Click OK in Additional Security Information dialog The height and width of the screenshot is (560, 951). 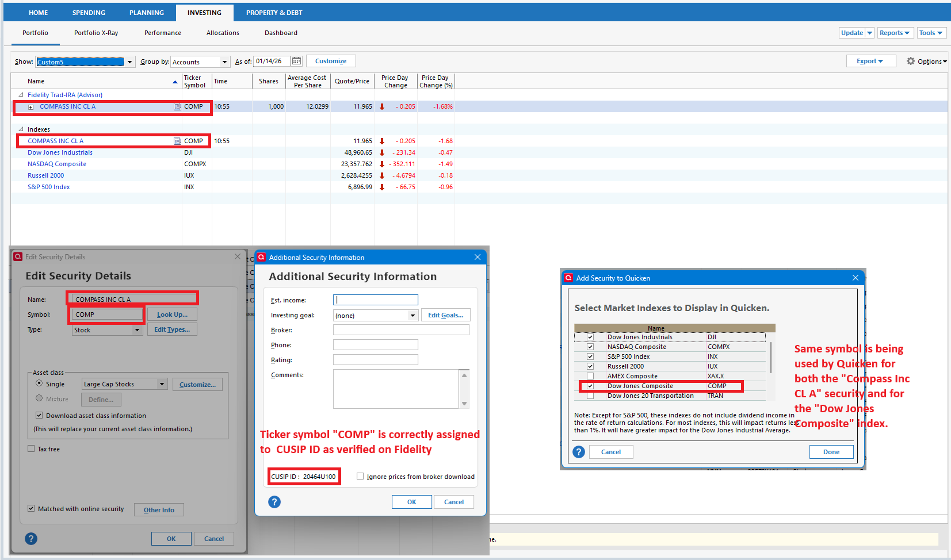(x=412, y=502)
